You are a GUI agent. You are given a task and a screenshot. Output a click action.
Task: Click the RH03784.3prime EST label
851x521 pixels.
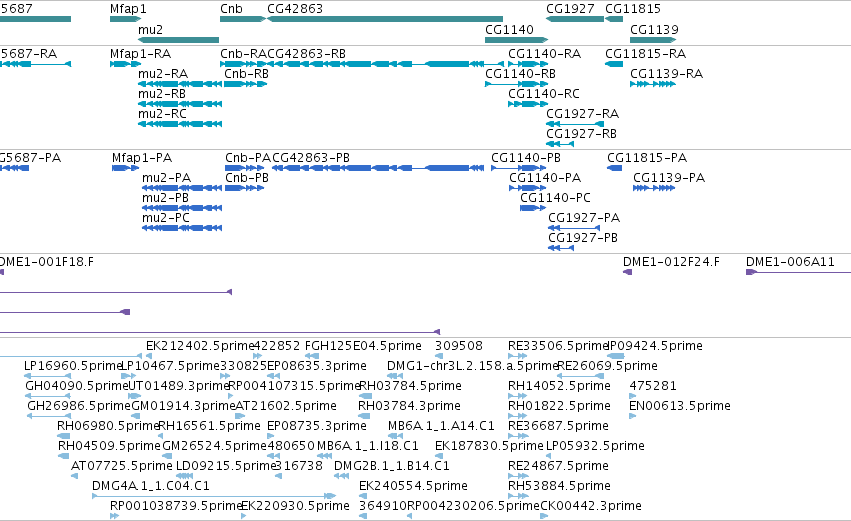409,406
